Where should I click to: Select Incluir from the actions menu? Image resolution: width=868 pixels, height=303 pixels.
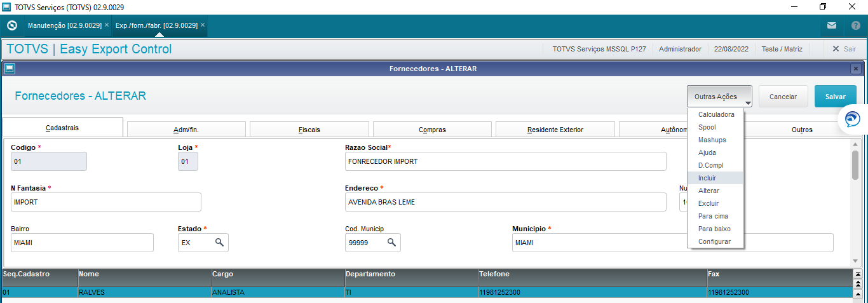click(707, 178)
